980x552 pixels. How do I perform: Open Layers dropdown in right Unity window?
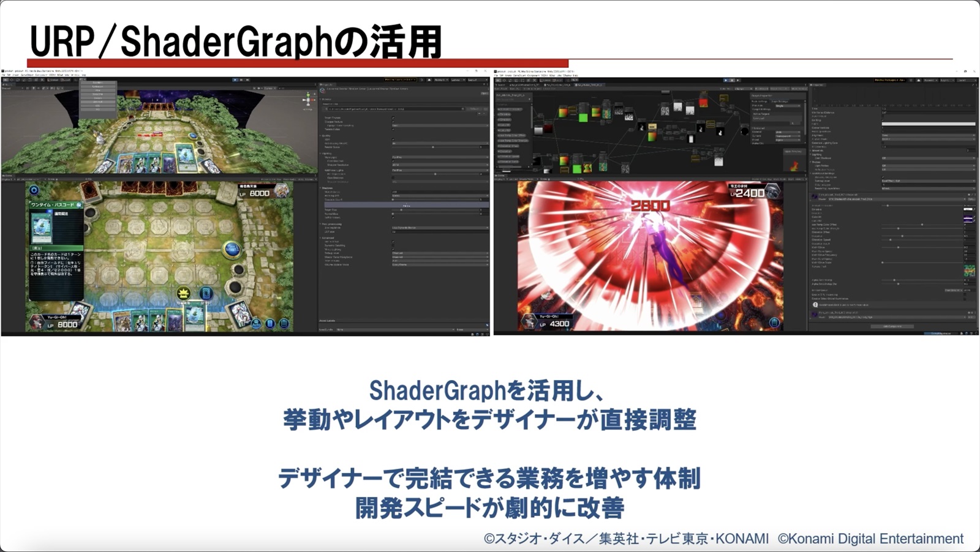(947, 80)
